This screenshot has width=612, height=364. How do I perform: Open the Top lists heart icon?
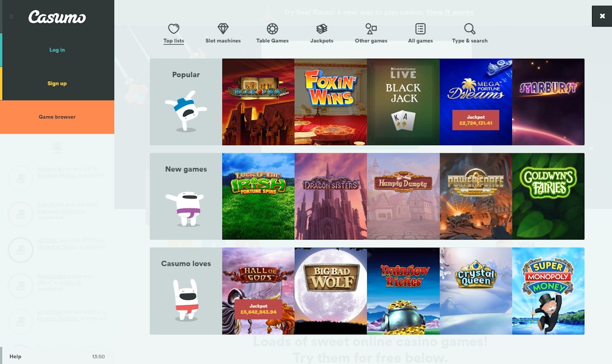[x=174, y=29]
